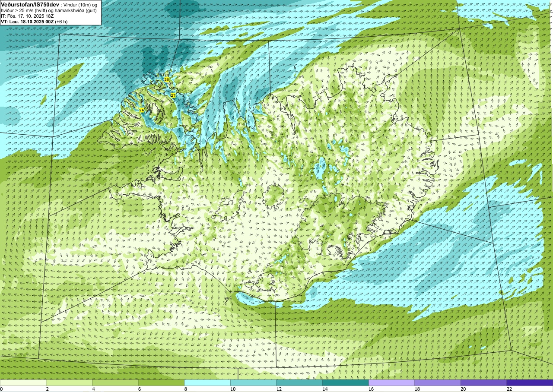Viewport: 553px width, 392px height.
Task: Select the light green 2–4 m/s legend swatch
Action: pos(69,383)
